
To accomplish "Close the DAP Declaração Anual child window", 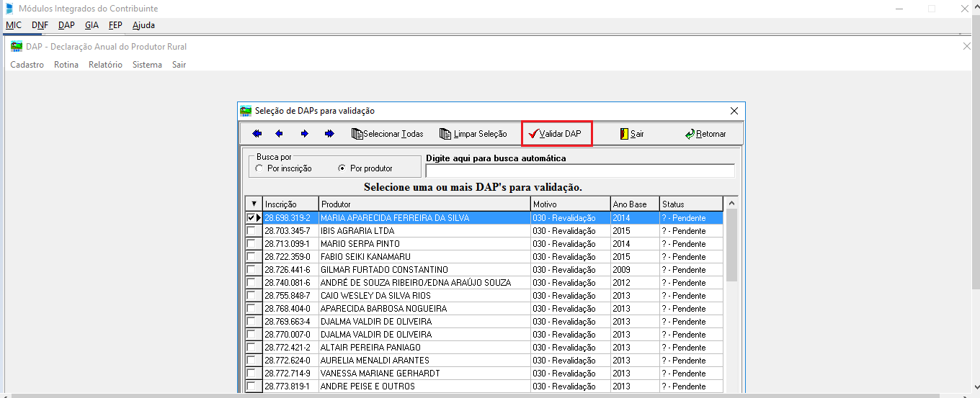I will pos(967,47).
